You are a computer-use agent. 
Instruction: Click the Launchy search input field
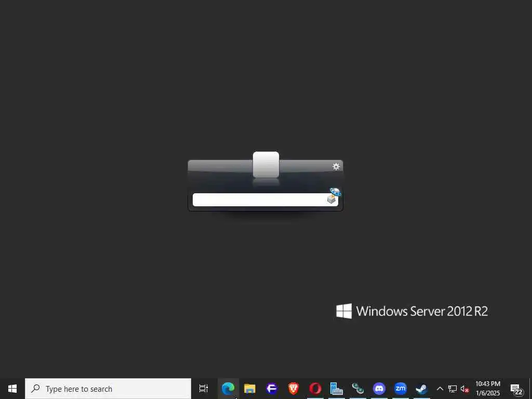(x=265, y=200)
